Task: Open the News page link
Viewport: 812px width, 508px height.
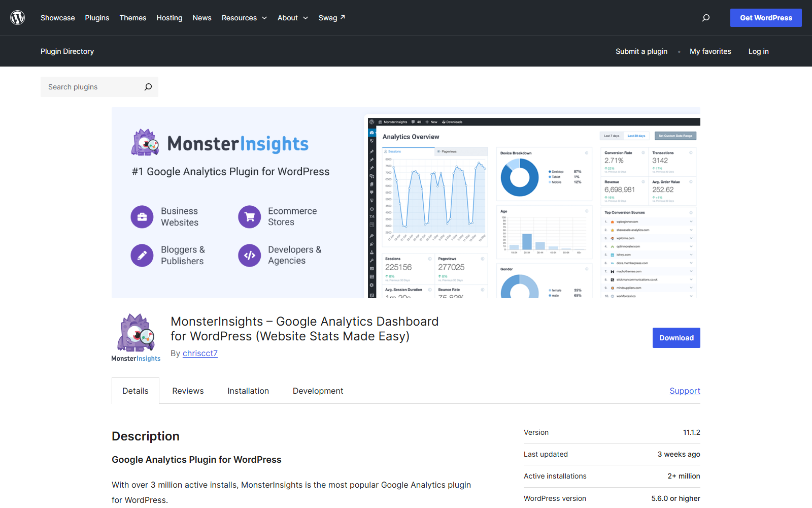Action: click(x=202, y=18)
